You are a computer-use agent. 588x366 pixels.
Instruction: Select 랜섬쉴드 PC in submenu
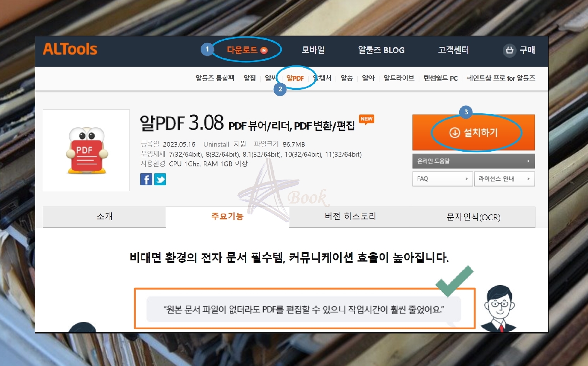click(440, 78)
